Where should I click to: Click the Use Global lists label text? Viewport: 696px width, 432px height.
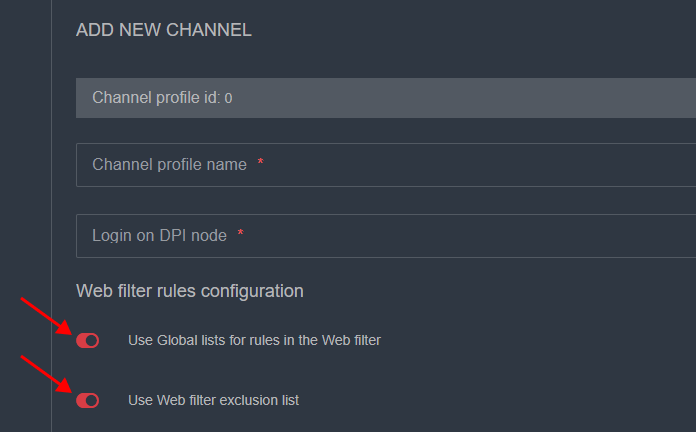pos(254,340)
